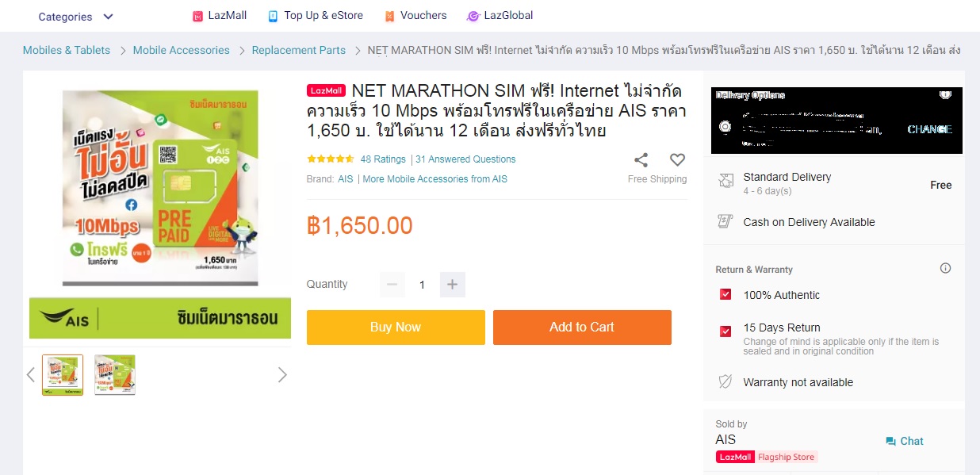This screenshot has height=475, width=980.
Task: Open Top Up & eStore icon link
Action: pyautogui.click(x=273, y=16)
